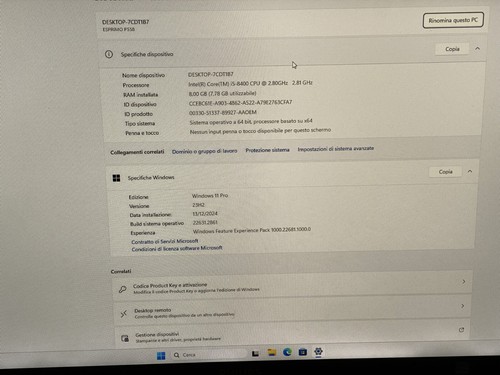Select the ID prodotto value 00330-51337

pos(223,113)
